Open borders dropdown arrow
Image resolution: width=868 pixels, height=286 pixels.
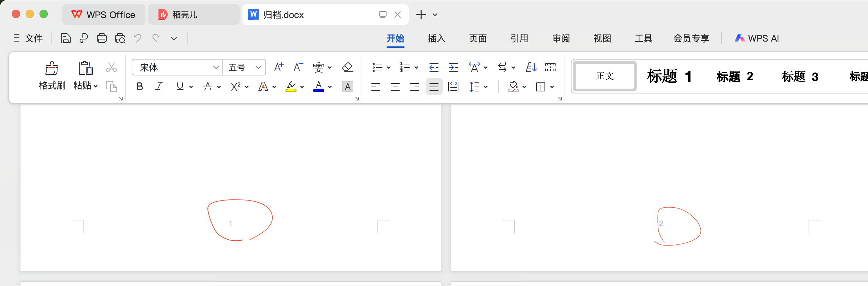coord(552,87)
